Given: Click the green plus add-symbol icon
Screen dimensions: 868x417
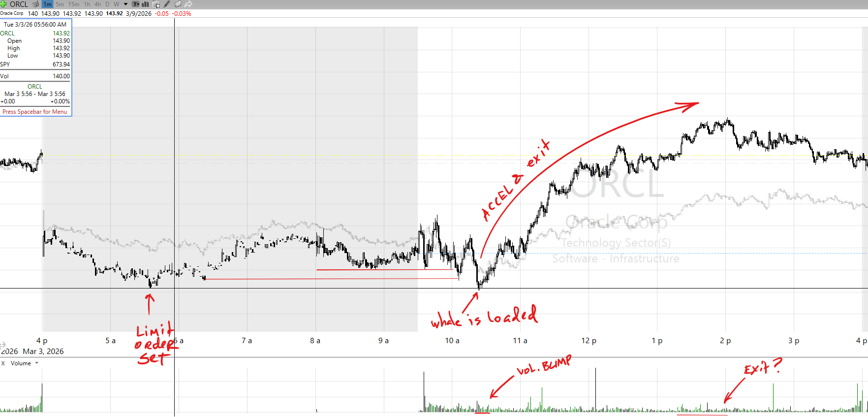Looking at the screenshot, I should [x=3, y=4].
